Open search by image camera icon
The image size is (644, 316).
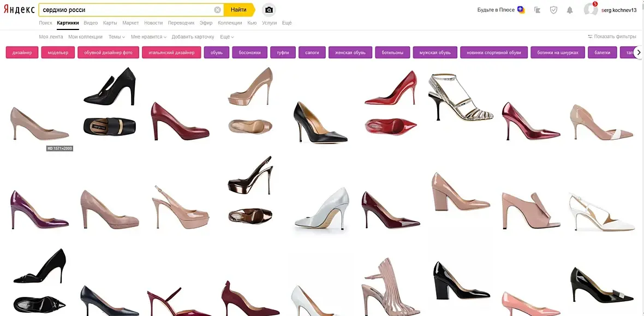[269, 10]
